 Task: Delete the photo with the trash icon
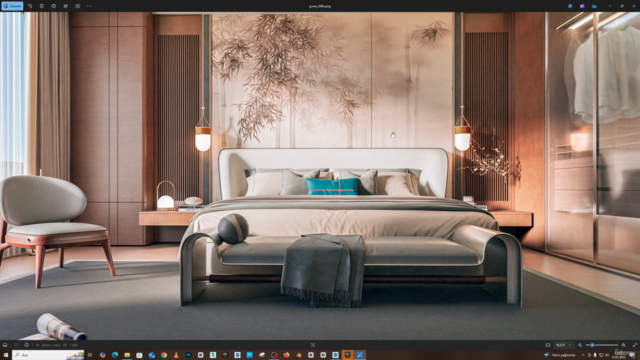[x=42, y=6]
